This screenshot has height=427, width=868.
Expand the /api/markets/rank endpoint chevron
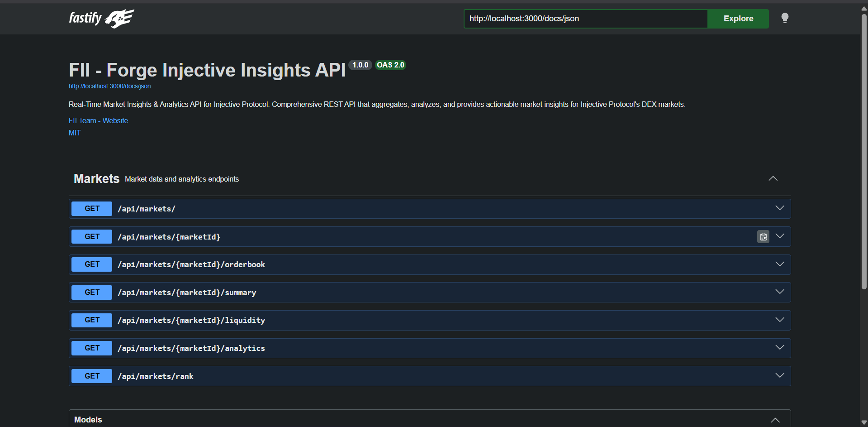779,376
